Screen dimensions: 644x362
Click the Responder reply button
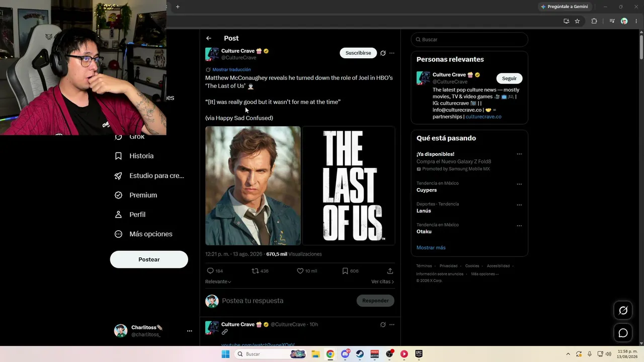[x=375, y=301]
